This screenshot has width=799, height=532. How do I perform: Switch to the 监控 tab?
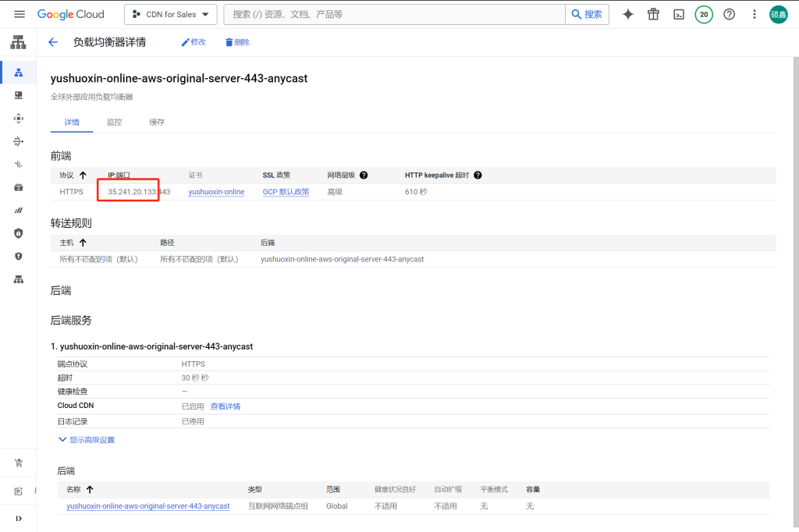pyautogui.click(x=114, y=122)
